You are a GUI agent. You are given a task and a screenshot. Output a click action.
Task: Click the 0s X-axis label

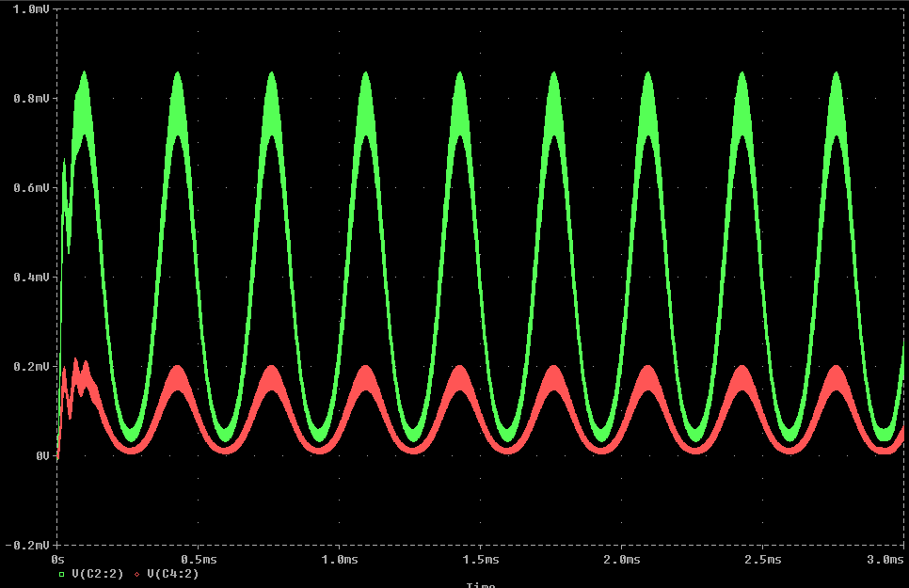[57, 560]
